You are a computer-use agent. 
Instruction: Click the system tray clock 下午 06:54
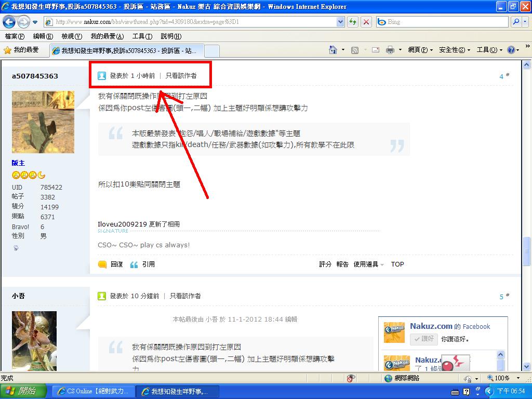click(511, 391)
